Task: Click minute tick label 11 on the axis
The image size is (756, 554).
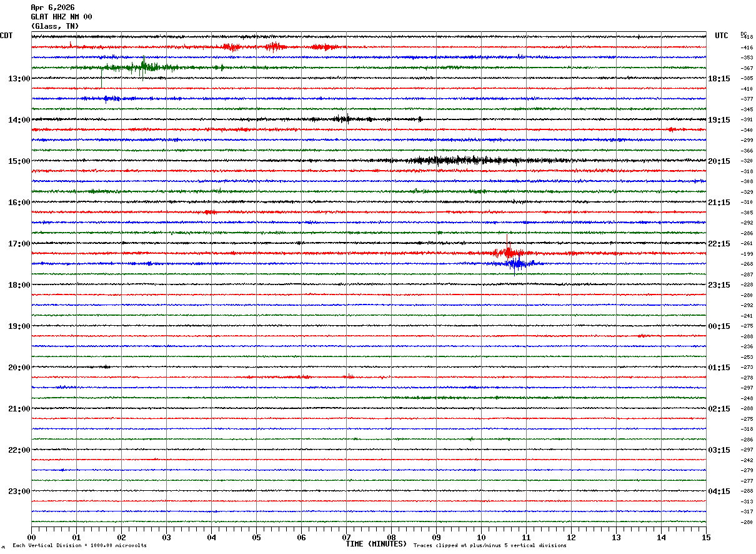Action: (x=526, y=537)
